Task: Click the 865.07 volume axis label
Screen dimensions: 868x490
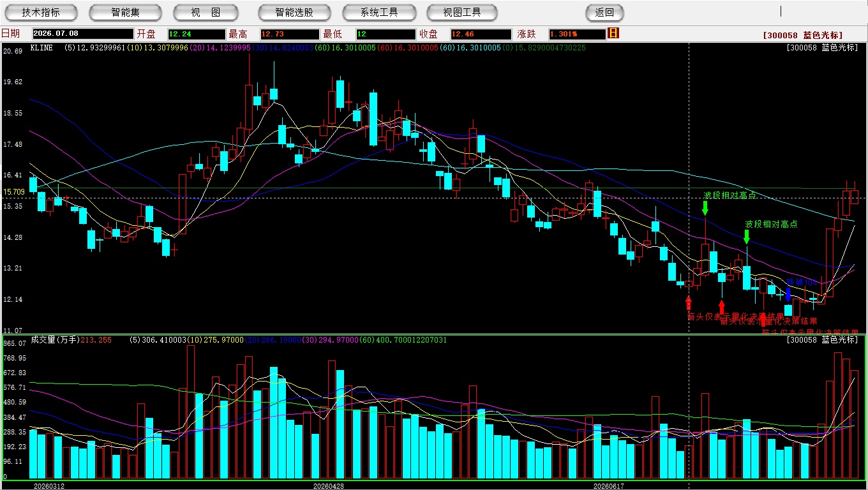Action: pos(15,343)
